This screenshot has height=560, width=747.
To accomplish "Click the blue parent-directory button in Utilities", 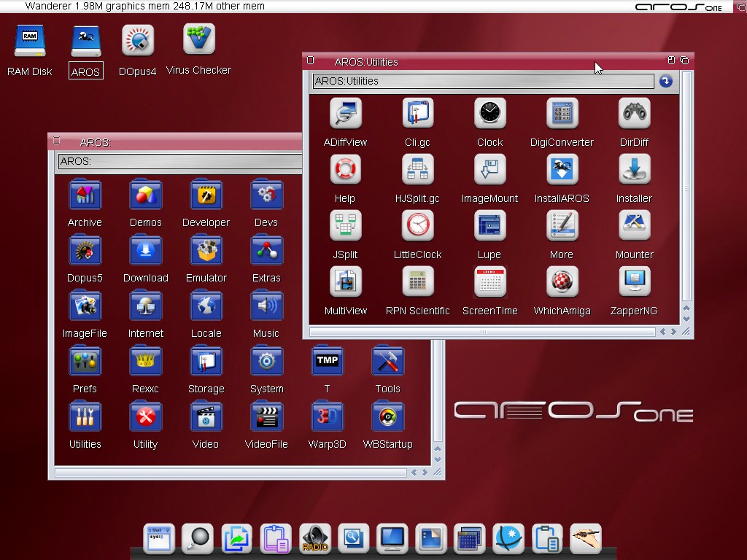I will point(665,81).
